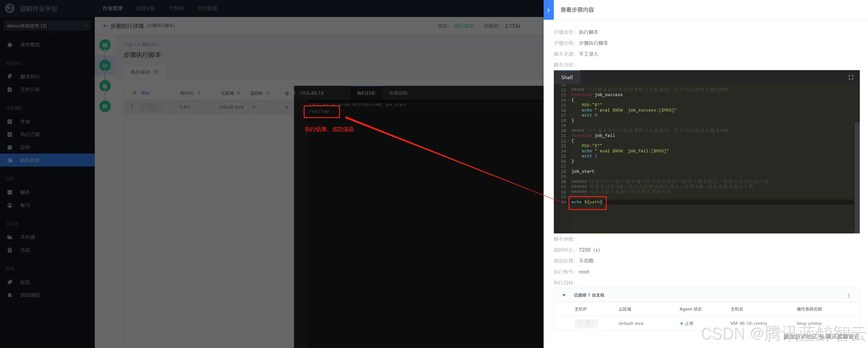Open the more options menu for hosts
The height and width of the screenshot is (348, 868).
click(849, 295)
